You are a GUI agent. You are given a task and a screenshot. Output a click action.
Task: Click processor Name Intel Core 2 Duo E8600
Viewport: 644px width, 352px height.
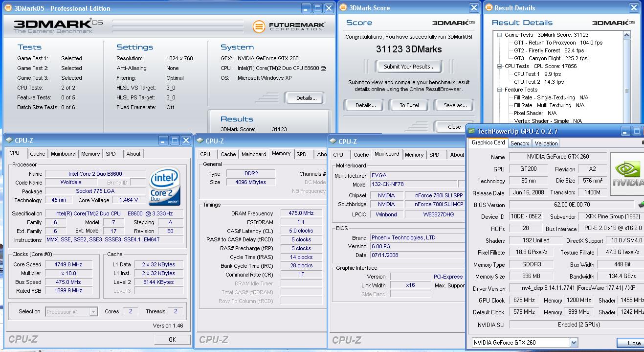[95, 174]
